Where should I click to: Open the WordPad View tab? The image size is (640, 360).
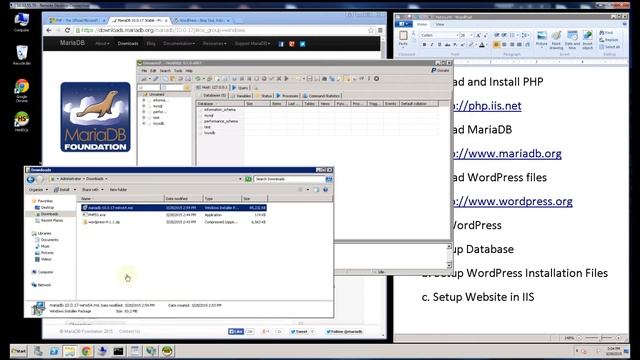pos(440,24)
